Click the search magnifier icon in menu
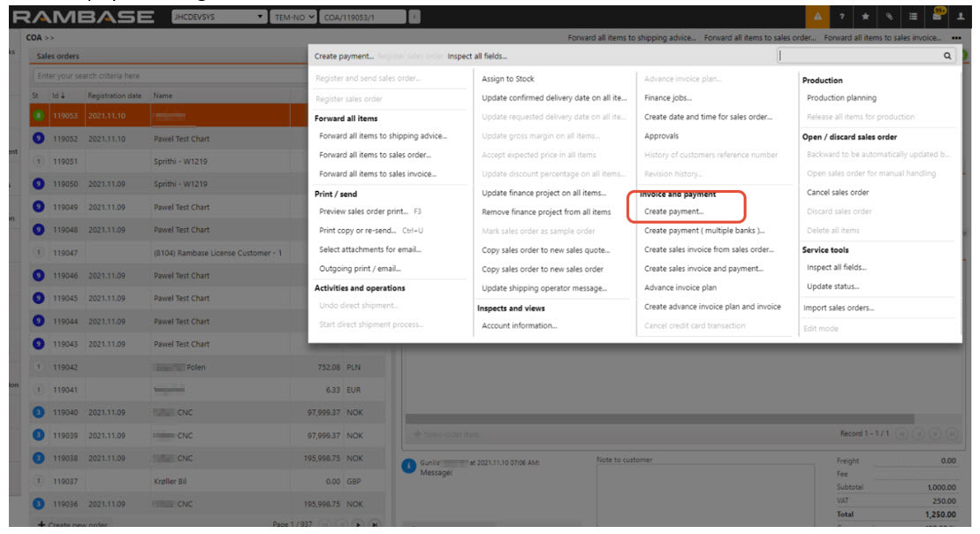Screen dimensions: 980x534 point(947,56)
